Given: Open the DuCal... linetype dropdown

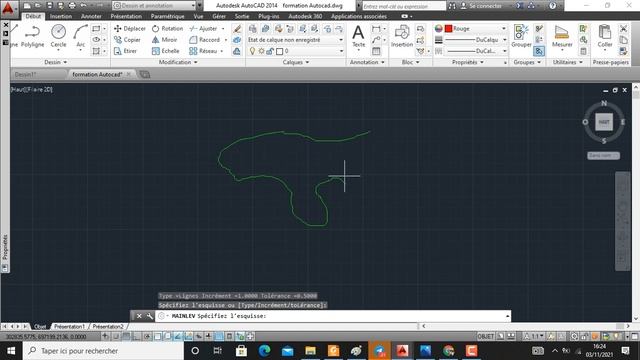Looking at the screenshot, I should pyautogui.click(x=505, y=51).
